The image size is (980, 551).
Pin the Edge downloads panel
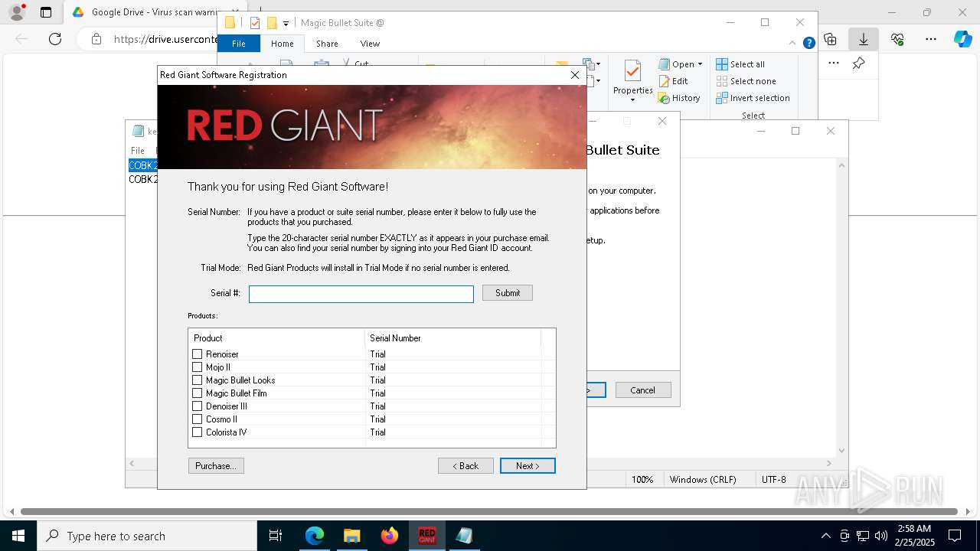(x=859, y=64)
